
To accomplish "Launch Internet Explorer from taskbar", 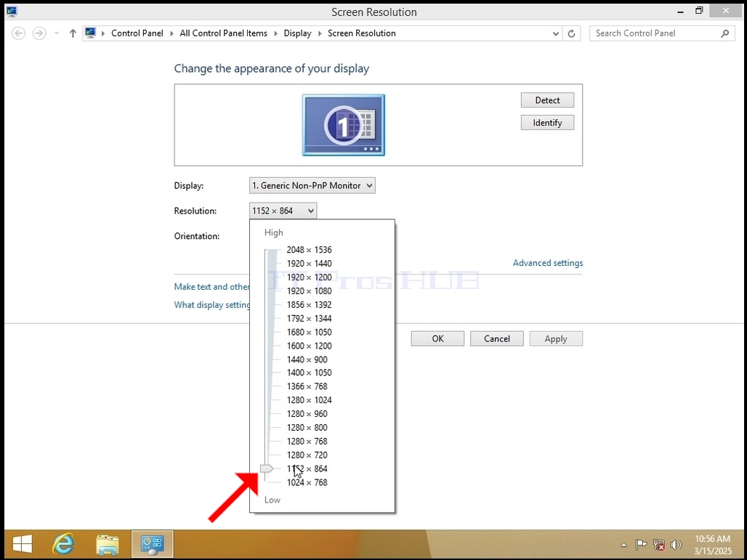I will tap(63, 544).
